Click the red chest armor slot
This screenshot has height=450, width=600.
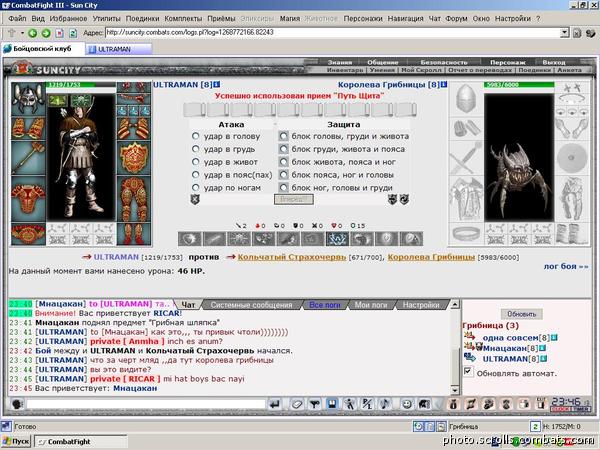coord(28,199)
